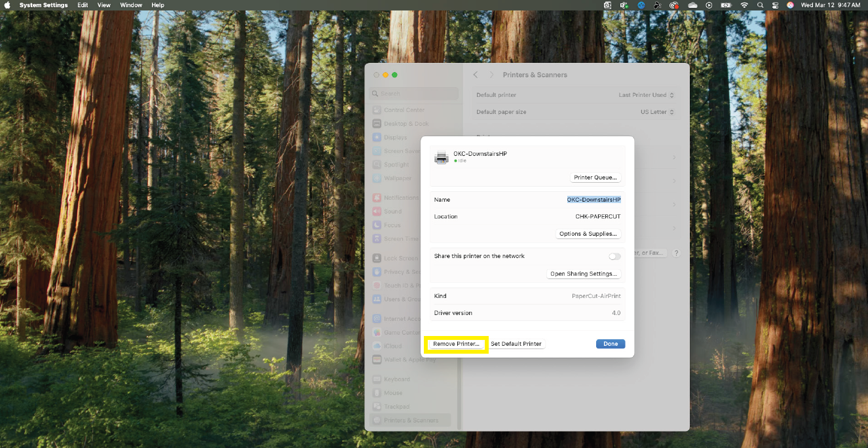Click the driver version value 4.0
The height and width of the screenshot is (448, 868).
click(x=616, y=313)
